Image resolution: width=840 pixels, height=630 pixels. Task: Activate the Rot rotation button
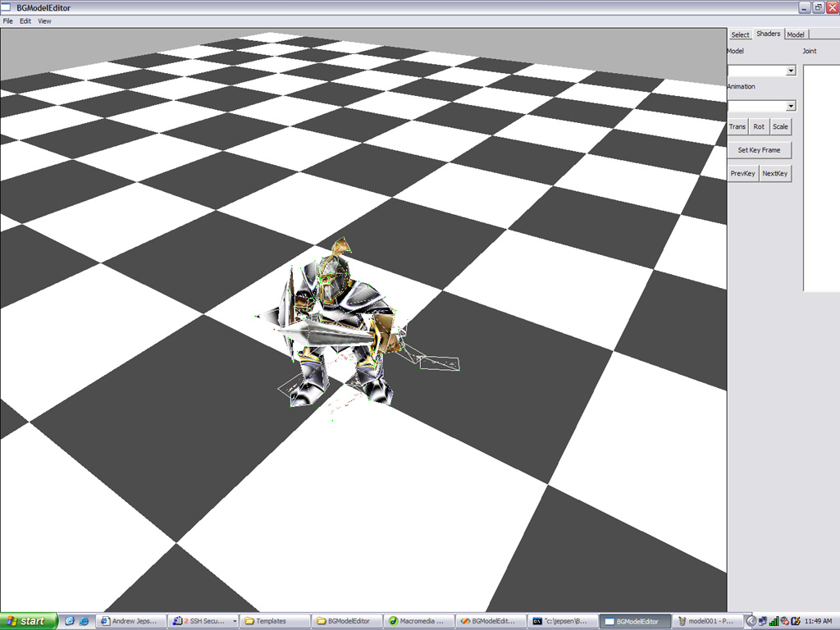click(x=759, y=127)
